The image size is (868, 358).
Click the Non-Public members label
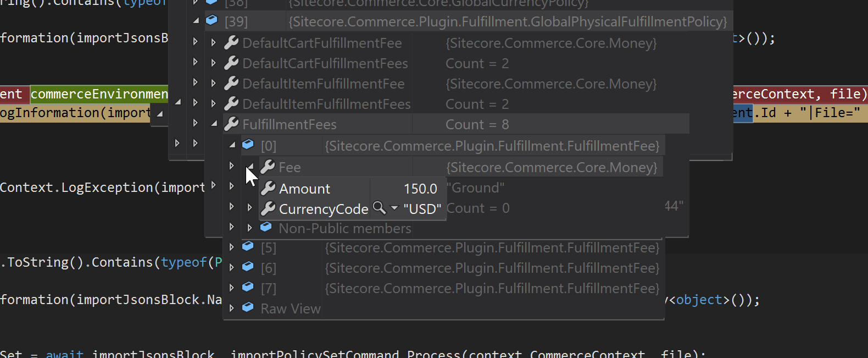(x=345, y=228)
